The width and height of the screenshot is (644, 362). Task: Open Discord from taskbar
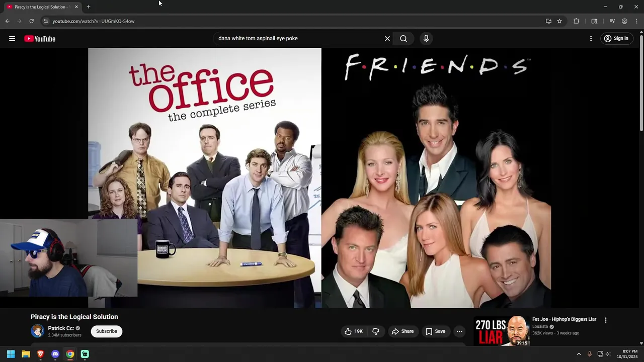tap(55, 354)
